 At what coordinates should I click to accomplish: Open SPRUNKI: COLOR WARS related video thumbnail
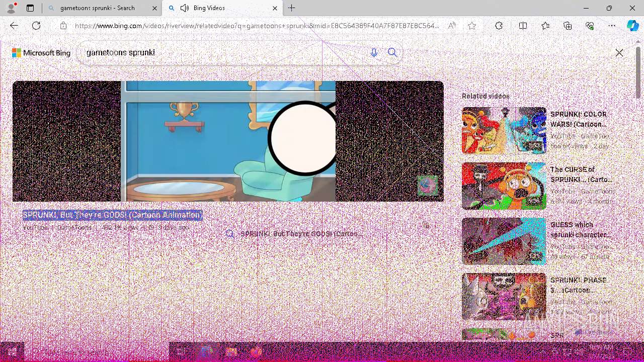coord(504,130)
